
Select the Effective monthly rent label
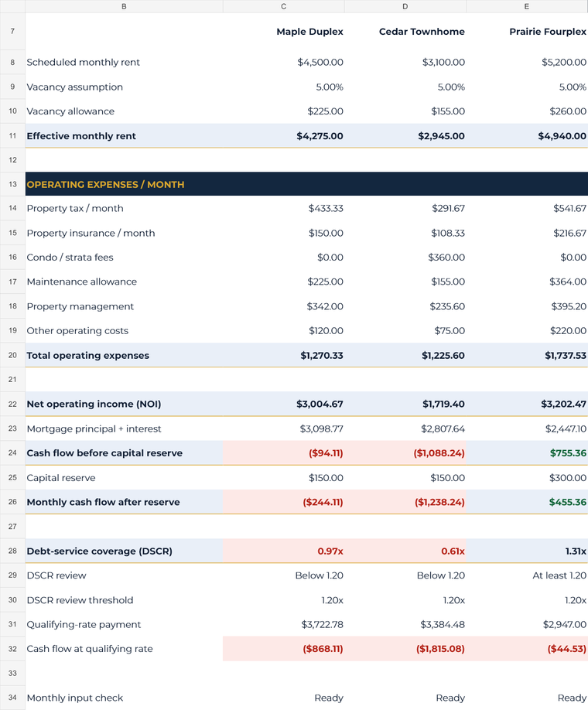[81, 136]
